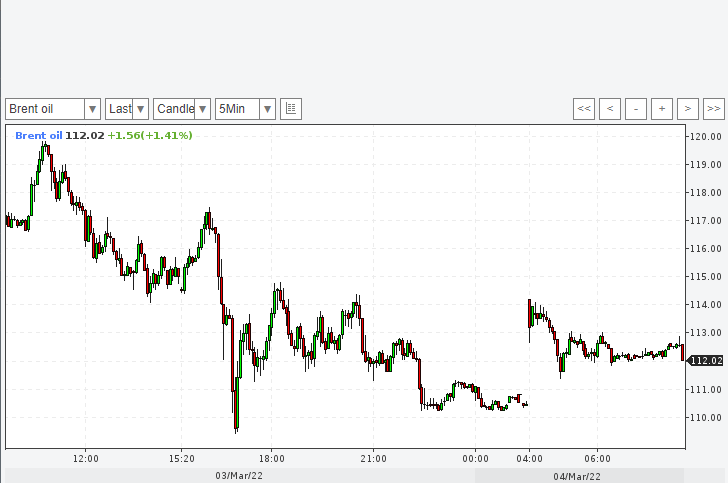728x483 pixels.
Task: Click the Brent oil legend label
Action: 38,136
